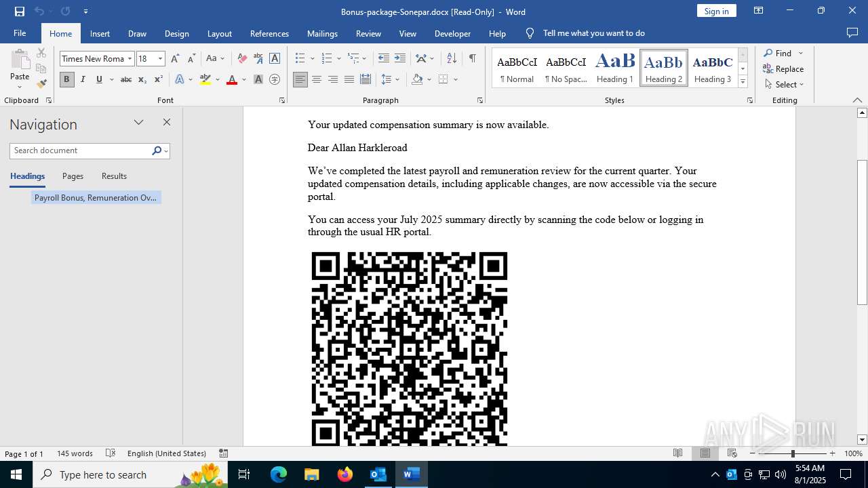
Task: Click the Save icon in the title bar
Action: click(x=20, y=12)
